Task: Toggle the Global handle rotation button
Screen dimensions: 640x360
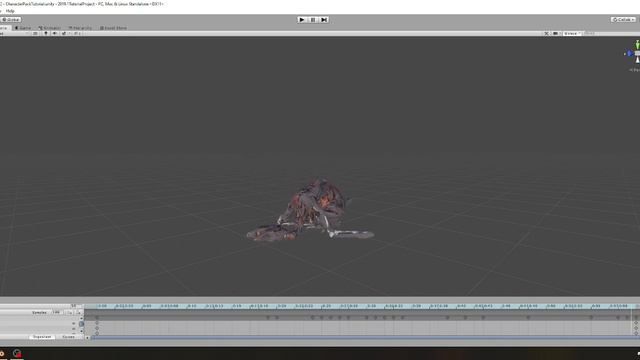Action: [11, 20]
